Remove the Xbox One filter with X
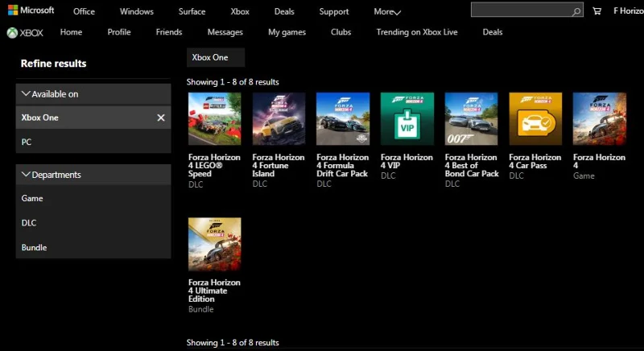The width and height of the screenshot is (644, 351). (x=160, y=118)
